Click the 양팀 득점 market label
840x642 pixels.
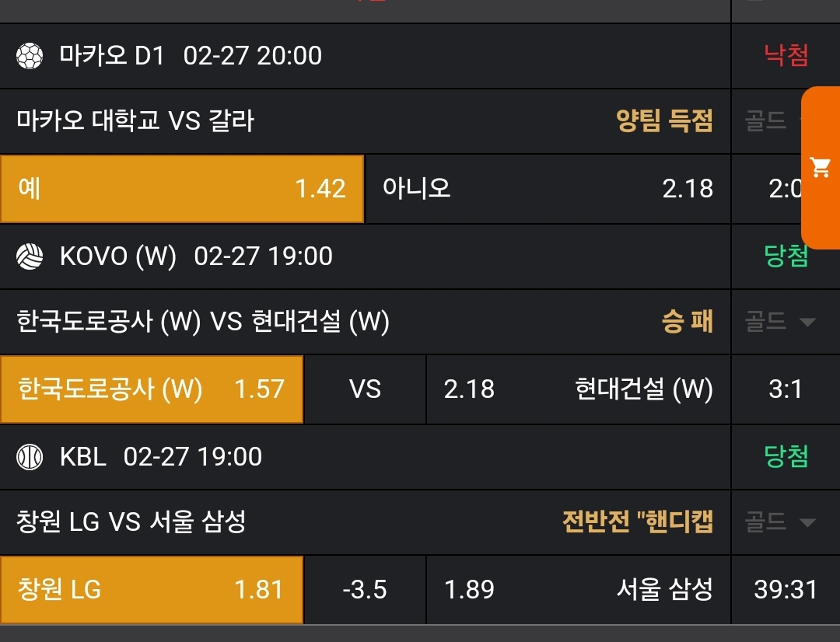click(x=664, y=121)
